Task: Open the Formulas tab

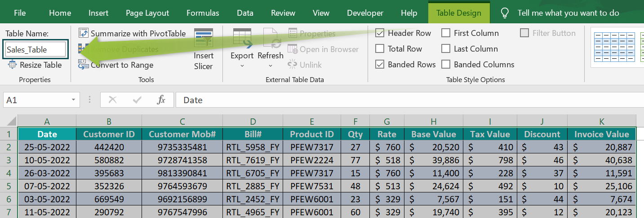Action: 203,13
